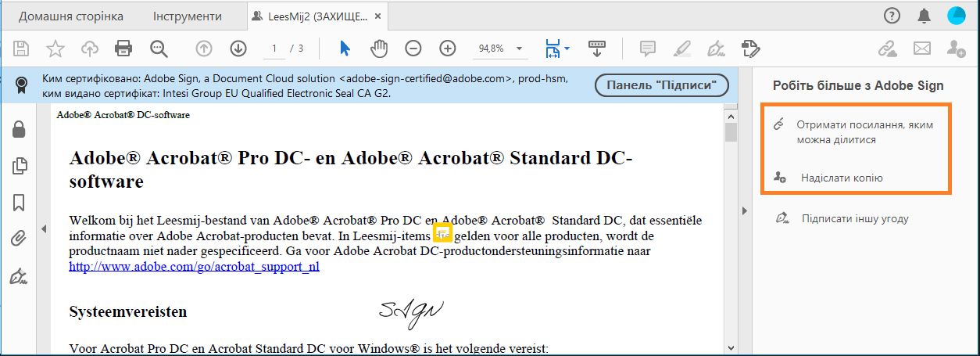Viewport: 980px width, 356px height.
Task: Collapse the right Adobe Sign pane arrow
Action: click(x=745, y=210)
